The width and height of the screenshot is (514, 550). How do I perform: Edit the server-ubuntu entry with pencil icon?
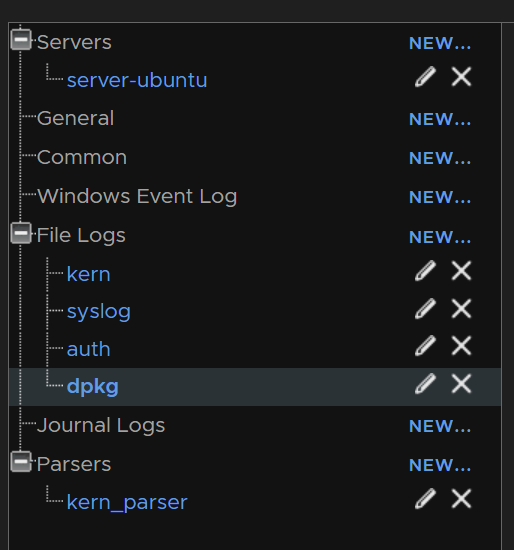click(x=425, y=77)
